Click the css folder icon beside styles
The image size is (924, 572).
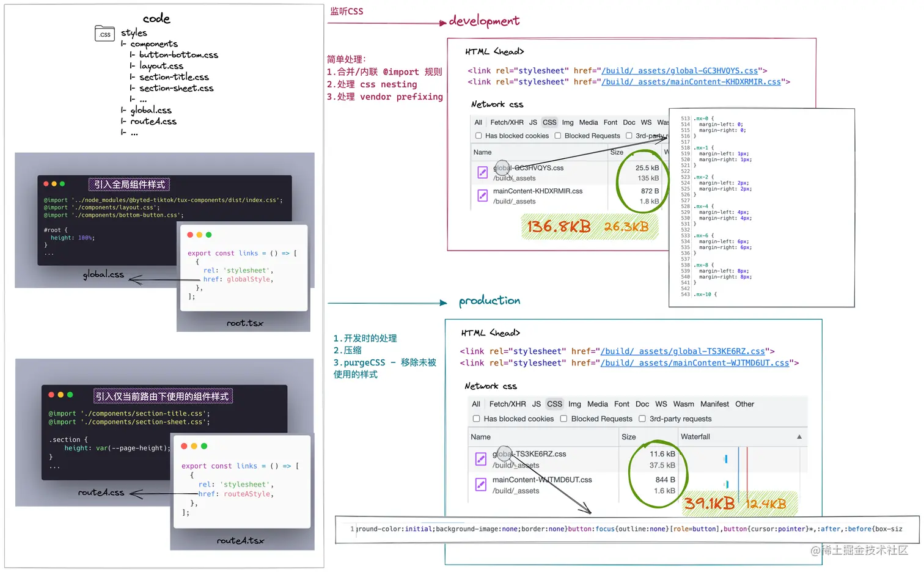105,34
